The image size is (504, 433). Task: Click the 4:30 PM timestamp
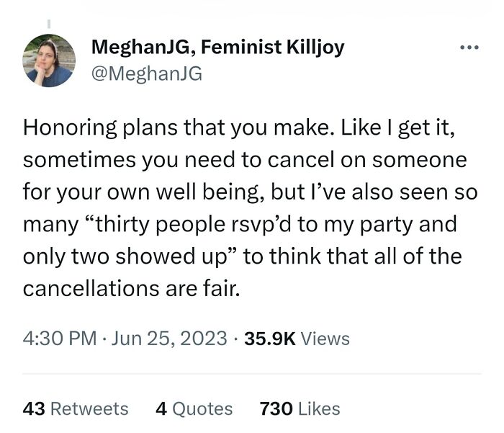pos(60,338)
